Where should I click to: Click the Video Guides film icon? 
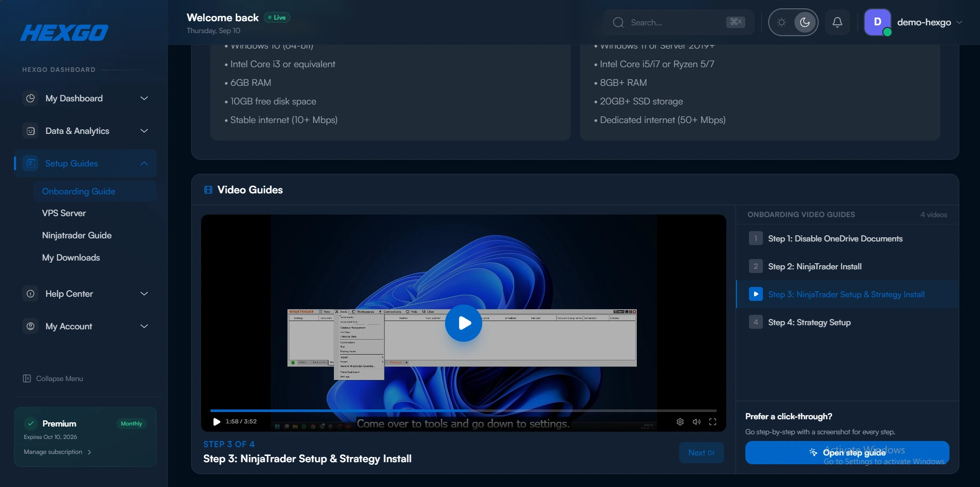(x=208, y=190)
